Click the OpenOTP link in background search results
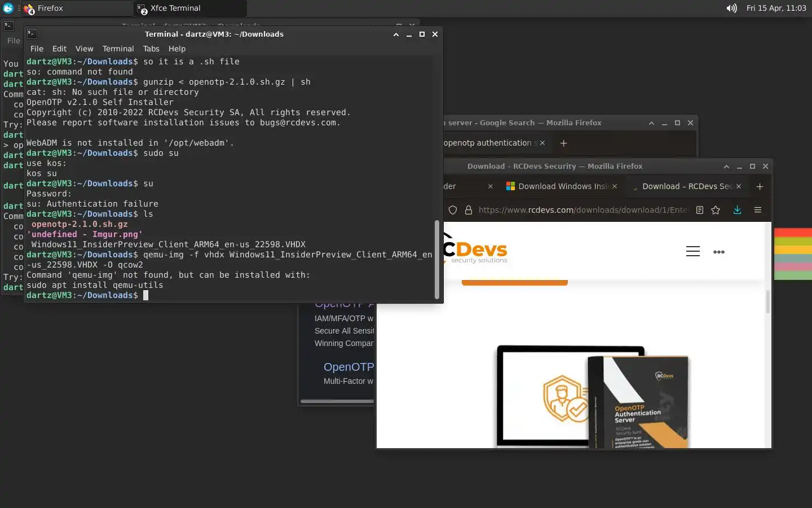The image size is (812, 508). point(348,367)
